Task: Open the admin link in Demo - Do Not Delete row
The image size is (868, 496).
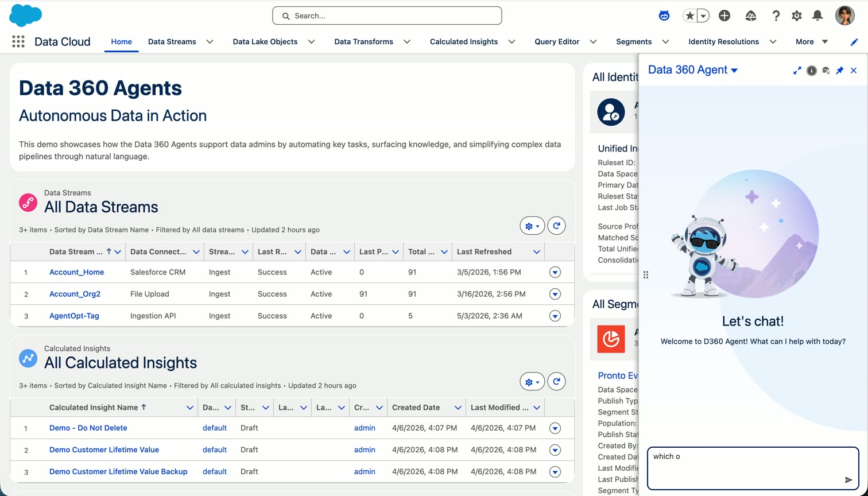Action: [x=365, y=428]
